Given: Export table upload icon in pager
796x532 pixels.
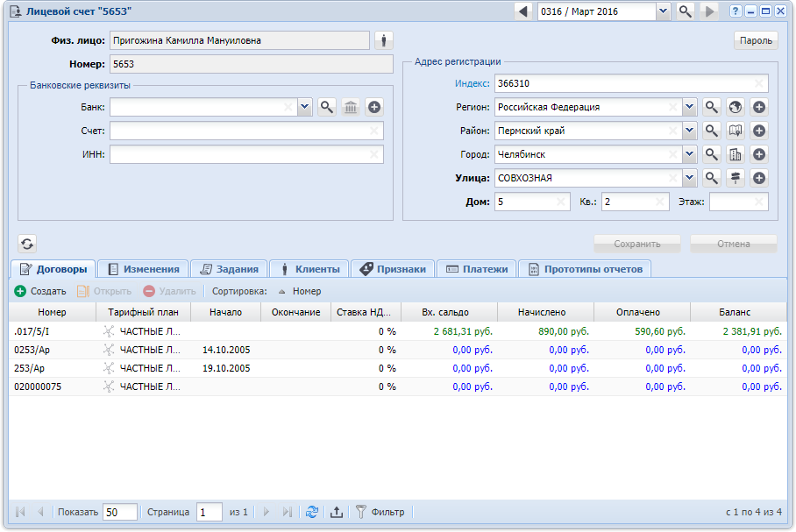Looking at the screenshot, I should click(336, 512).
